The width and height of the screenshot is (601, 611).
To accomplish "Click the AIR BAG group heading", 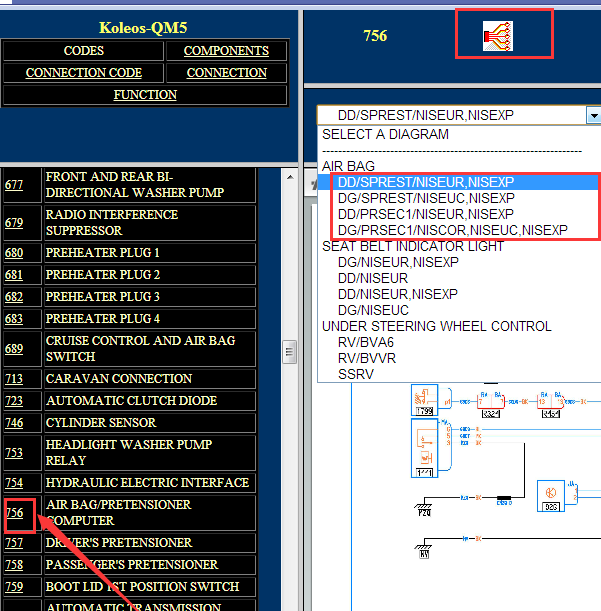I will coord(348,166).
